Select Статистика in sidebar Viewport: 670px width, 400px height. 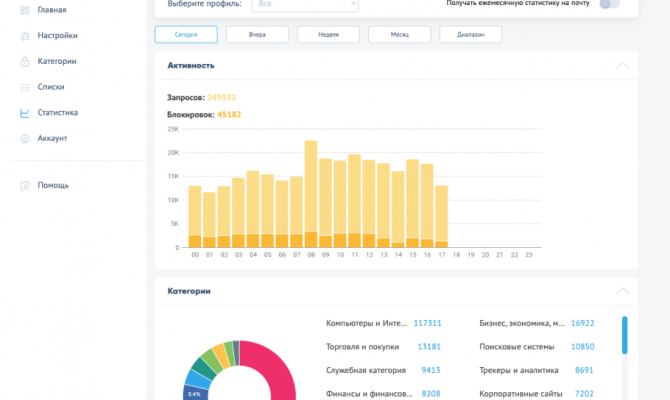(x=58, y=112)
